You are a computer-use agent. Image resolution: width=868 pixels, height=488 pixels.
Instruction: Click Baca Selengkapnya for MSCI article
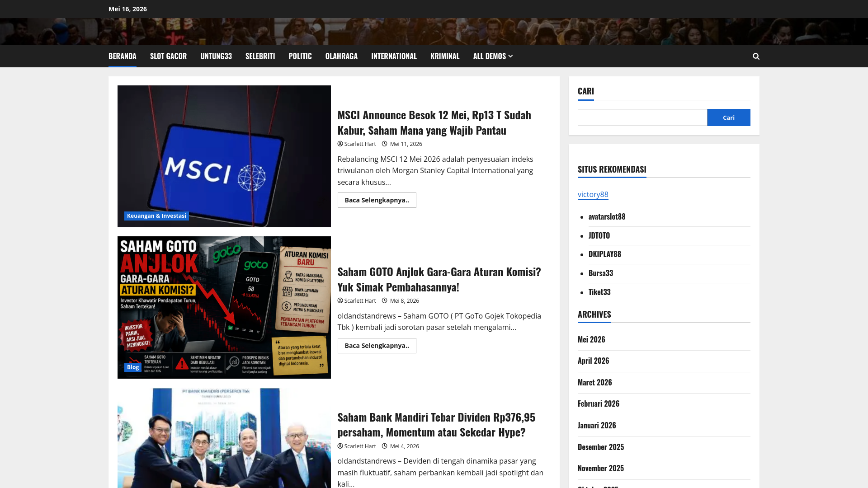tap(377, 200)
